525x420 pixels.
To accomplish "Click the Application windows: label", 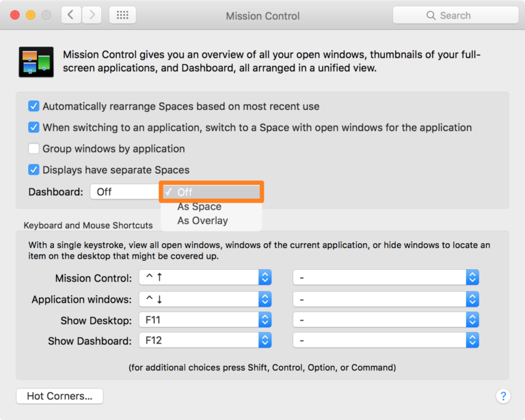I will [x=82, y=300].
